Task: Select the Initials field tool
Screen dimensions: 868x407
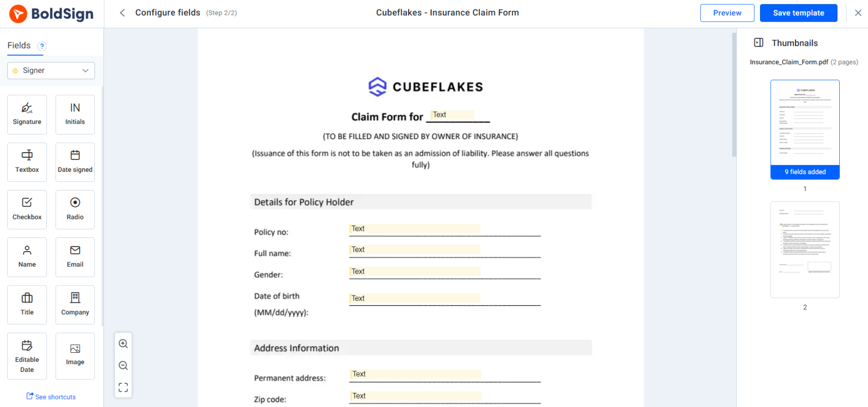Action: click(x=75, y=114)
